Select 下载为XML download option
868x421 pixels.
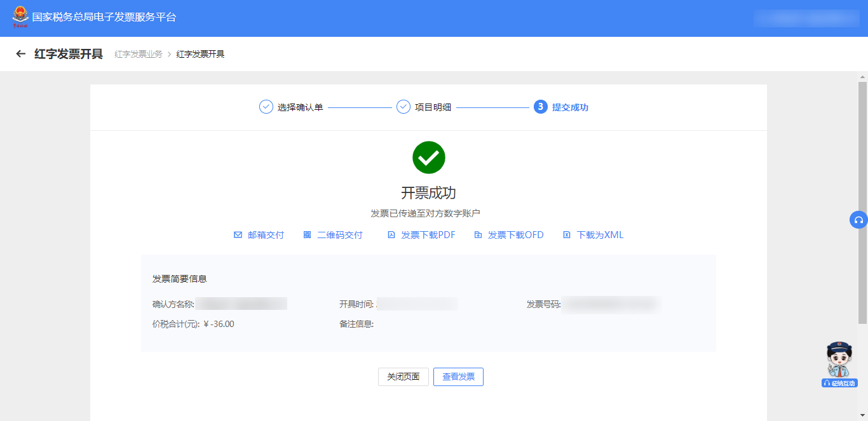pyautogui.click(x=593, y=235)
